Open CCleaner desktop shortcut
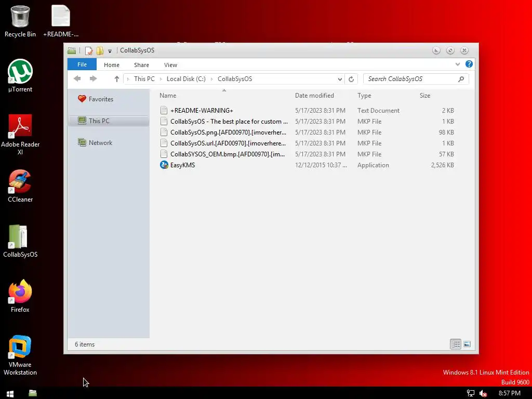 point(20,186)
